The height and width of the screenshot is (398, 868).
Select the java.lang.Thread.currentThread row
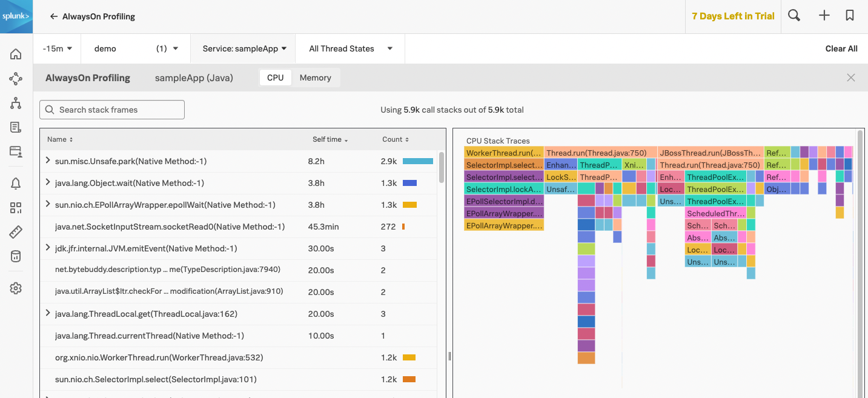click(x=239, y=336)
